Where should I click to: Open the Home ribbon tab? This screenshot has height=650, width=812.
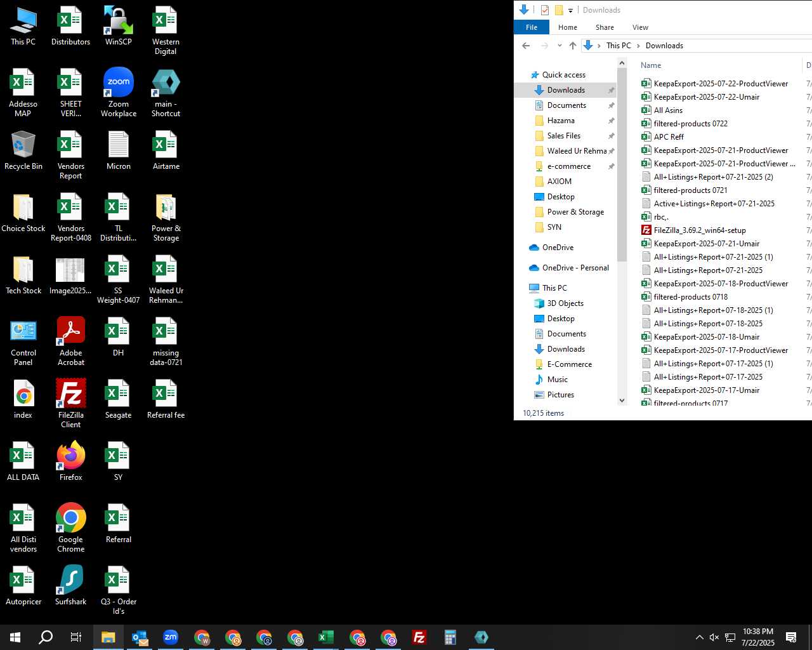[x=568, y=27]
